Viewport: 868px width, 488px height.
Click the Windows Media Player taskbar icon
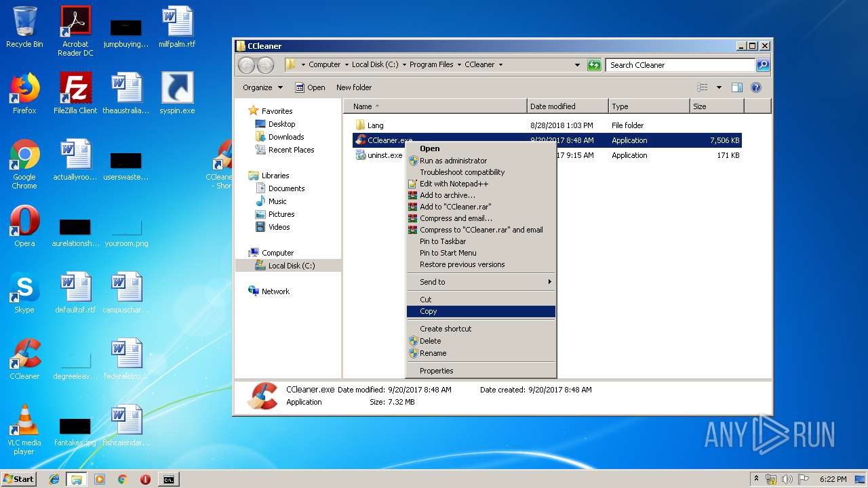pyautogui.click(x=100, y=479)
